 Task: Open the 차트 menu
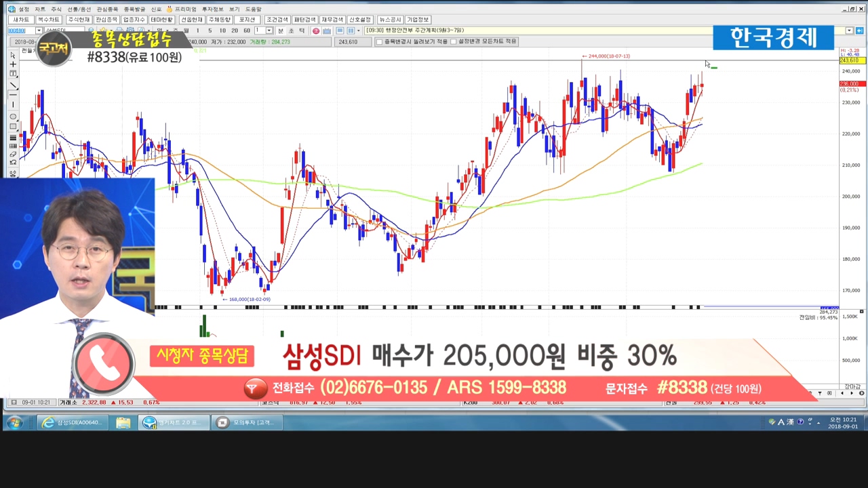pos(40,9)
